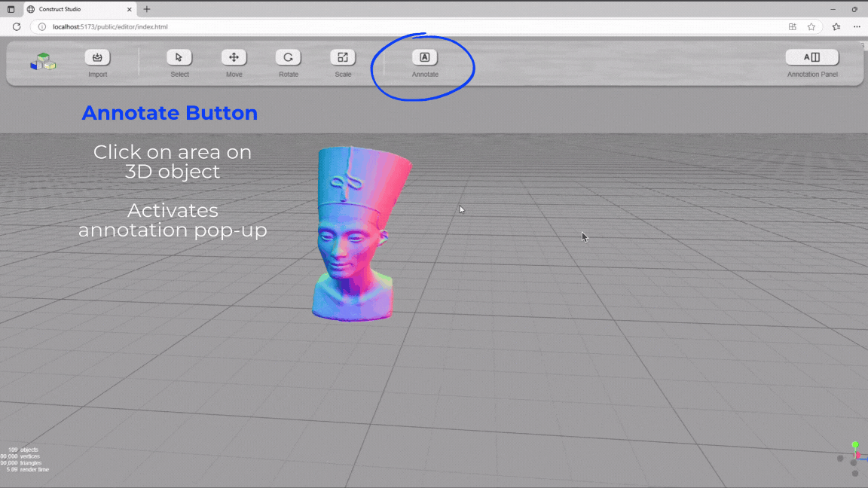Click the 'objects' count text
The height and width of the screenshot is (488, 868).
tap(29, 450)
